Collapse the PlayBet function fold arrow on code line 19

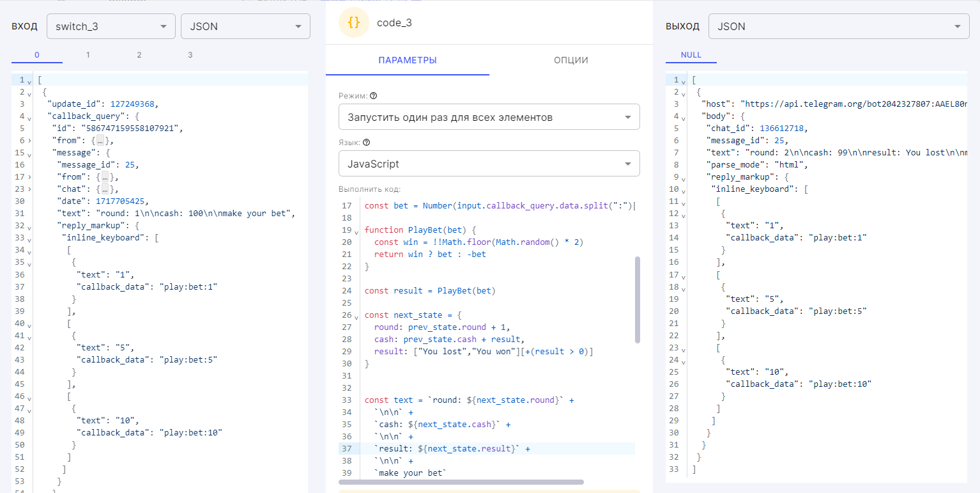[356, 231]
